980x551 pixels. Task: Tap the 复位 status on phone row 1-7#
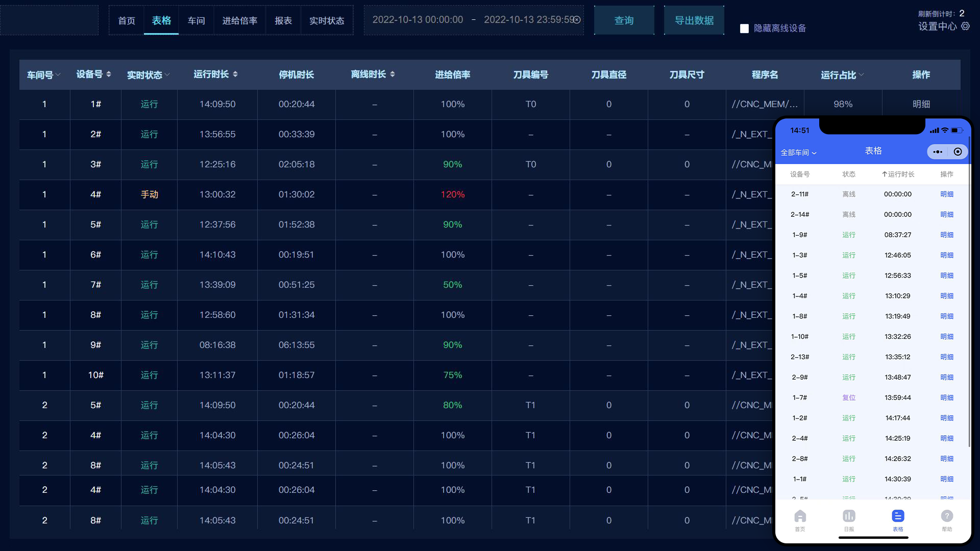[x=849, y=398]
